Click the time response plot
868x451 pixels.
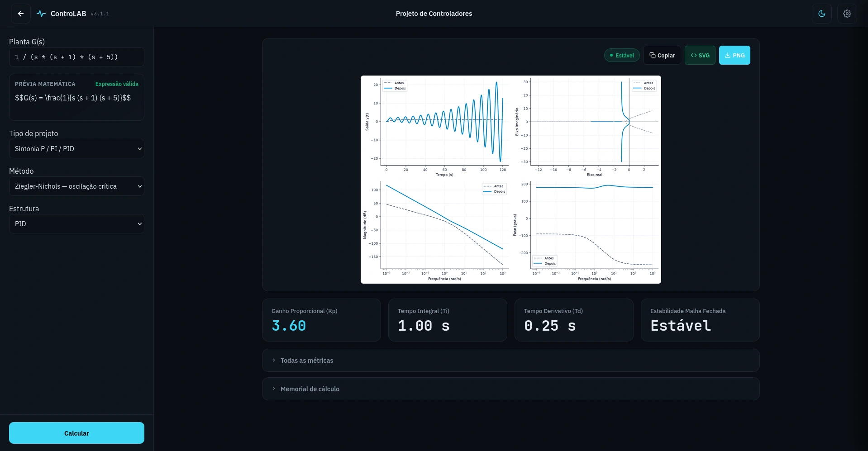point(444,122)
